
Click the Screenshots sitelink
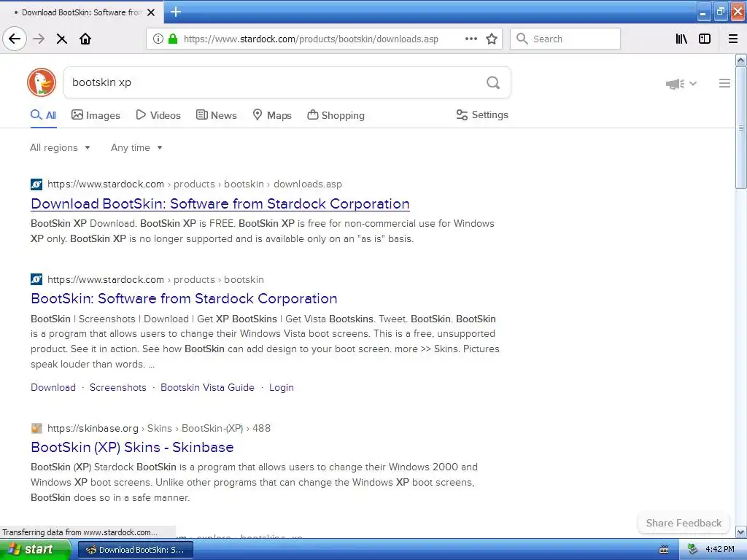pos(117,388)
